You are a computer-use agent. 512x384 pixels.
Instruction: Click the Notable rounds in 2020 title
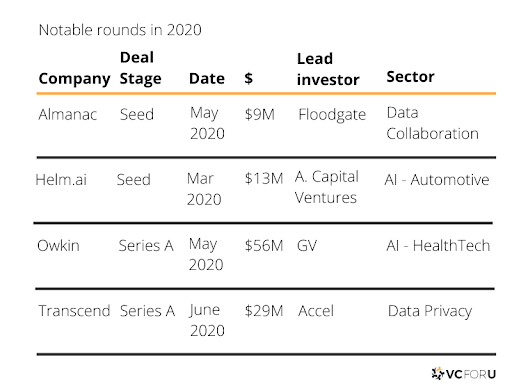click(120, 30)
